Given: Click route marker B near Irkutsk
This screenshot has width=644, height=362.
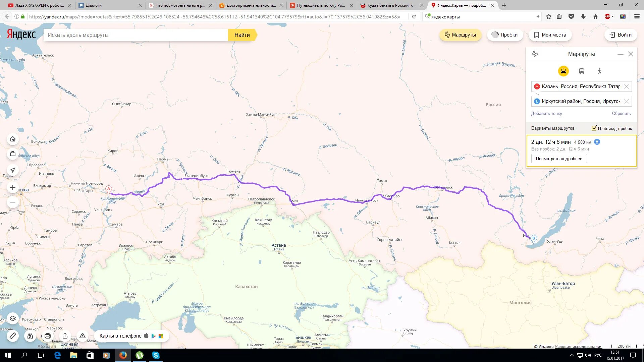Looking at the screenshot, I should (534, 239).
